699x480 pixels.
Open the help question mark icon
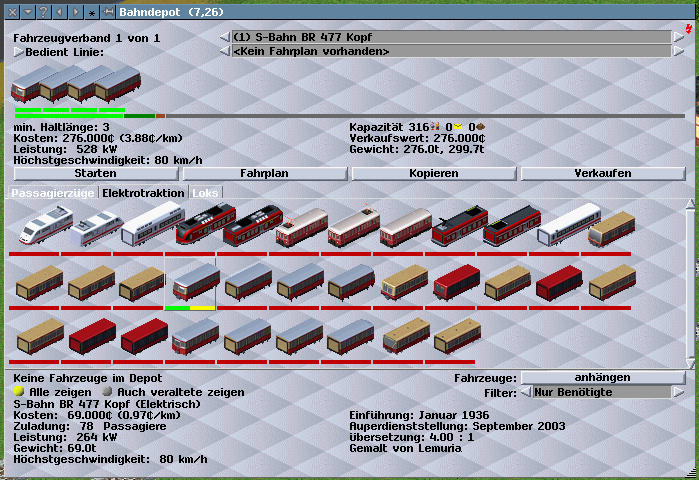[x=43, y=11]
